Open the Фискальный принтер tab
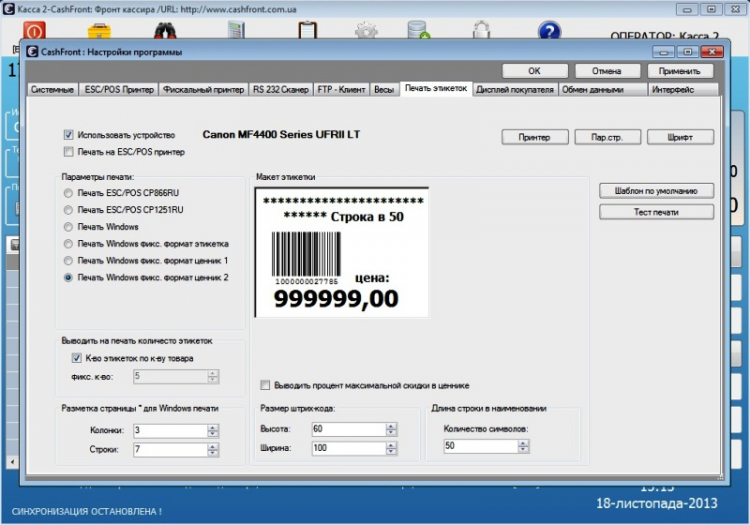The width and height of the screenshot is (750, 525). pos(203,89)
